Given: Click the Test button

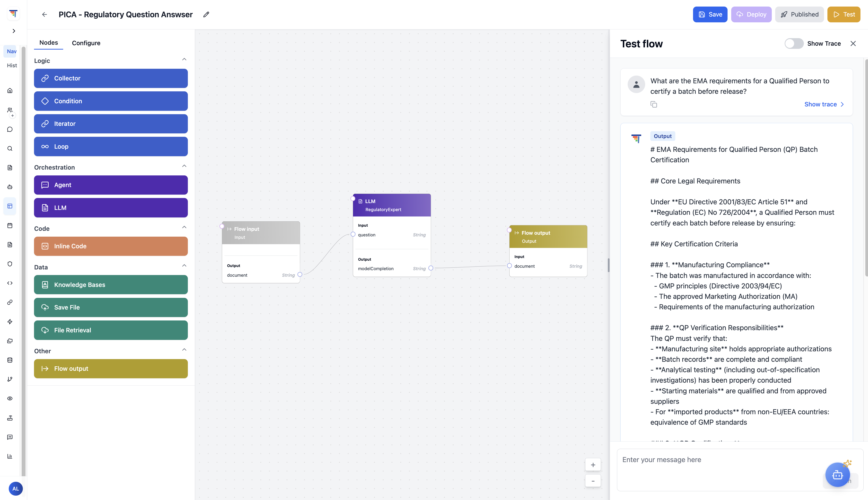Looking at the screenshot, I should pyautogui.click(x=844, y=14).
